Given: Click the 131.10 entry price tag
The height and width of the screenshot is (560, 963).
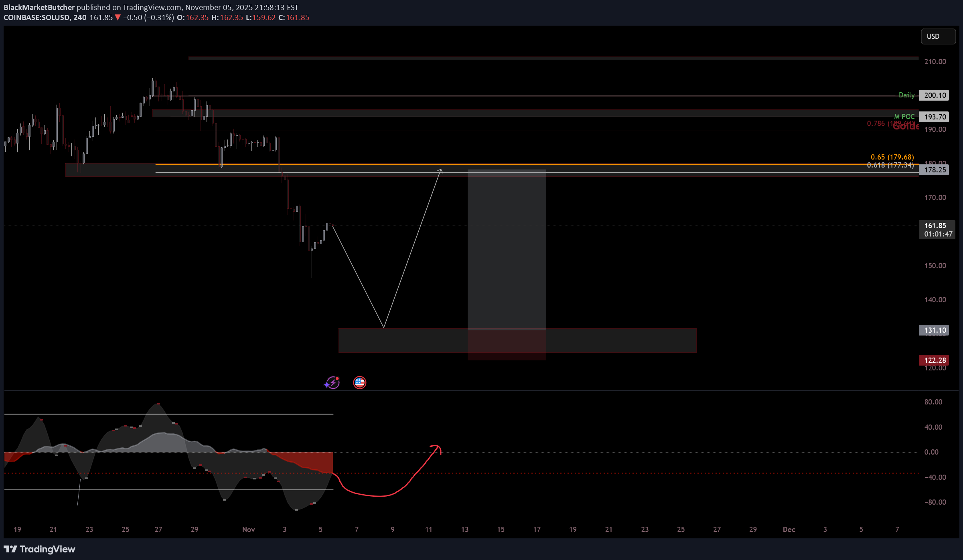Looking at the screenshot, I should point(935,330).
